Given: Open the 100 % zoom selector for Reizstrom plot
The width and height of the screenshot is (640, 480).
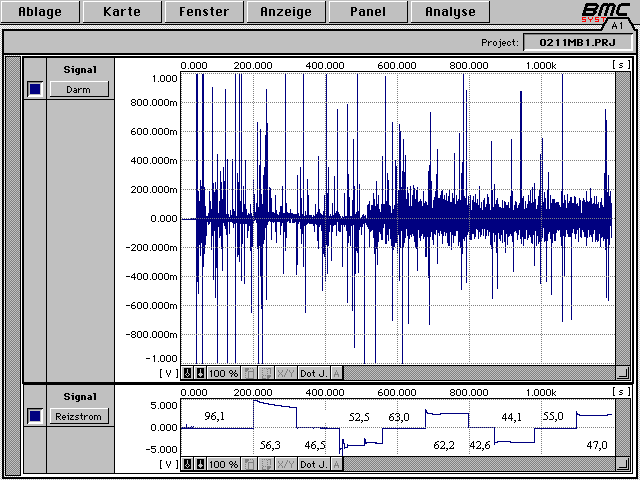Looking at the screenshot, I should coord(223,464).
